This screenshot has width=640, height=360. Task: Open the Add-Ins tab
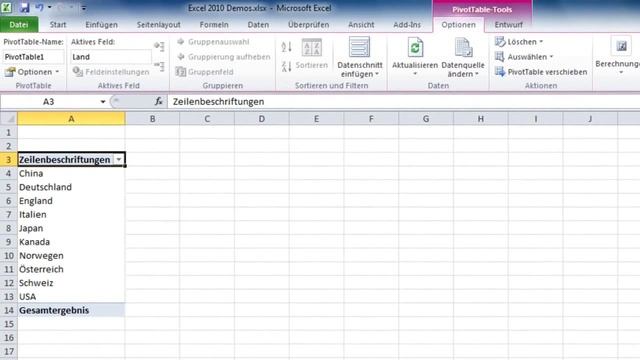pos(407,24)
